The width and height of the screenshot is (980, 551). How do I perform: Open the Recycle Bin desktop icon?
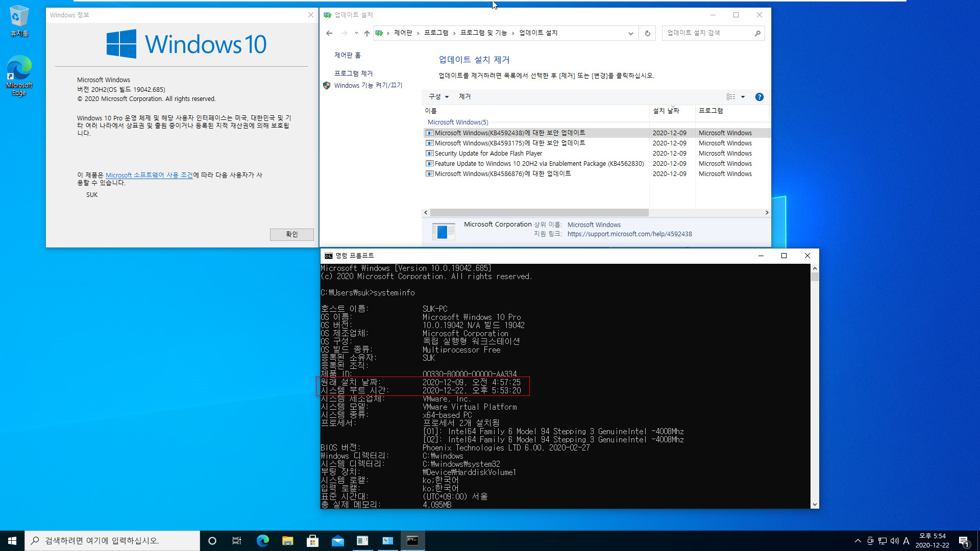click(19, 21)
